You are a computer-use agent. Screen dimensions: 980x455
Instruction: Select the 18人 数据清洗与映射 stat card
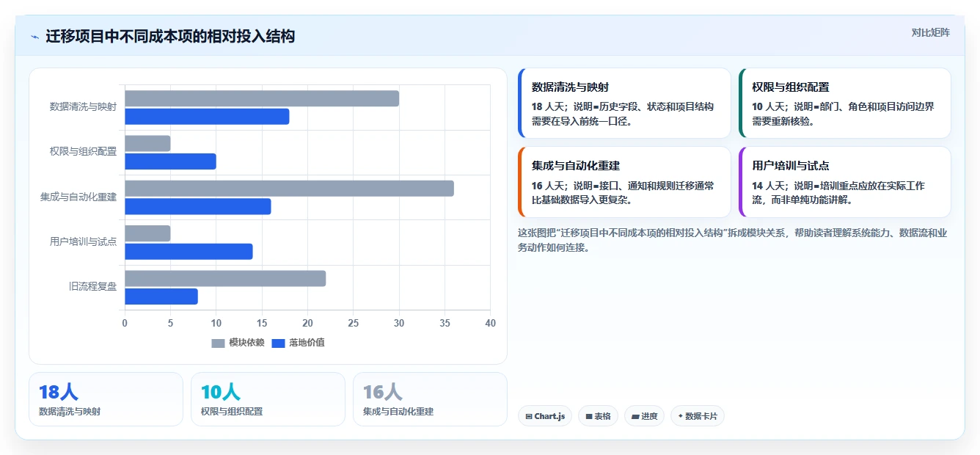tap(106, 399)
